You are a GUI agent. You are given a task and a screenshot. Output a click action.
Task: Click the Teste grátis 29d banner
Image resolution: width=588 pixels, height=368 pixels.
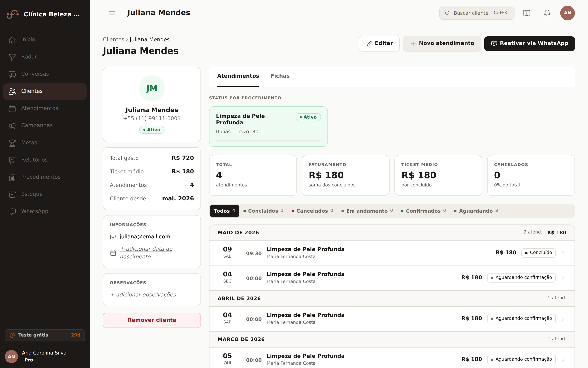point(45,335)
